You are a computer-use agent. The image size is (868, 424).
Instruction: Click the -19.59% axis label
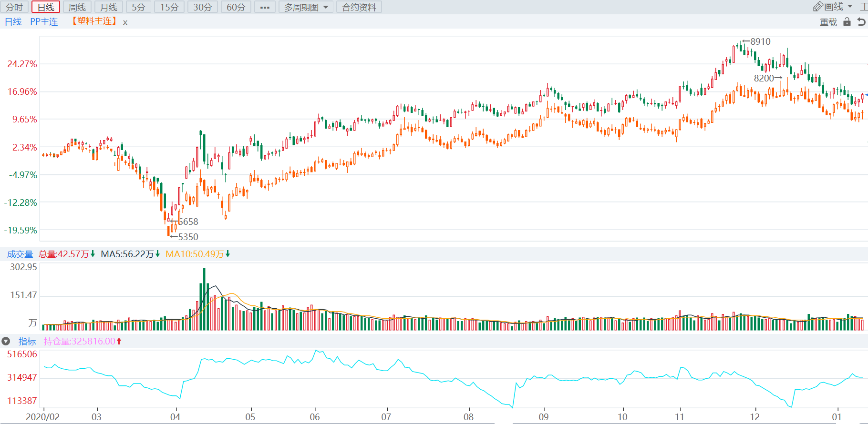click(x=21, y=230)
